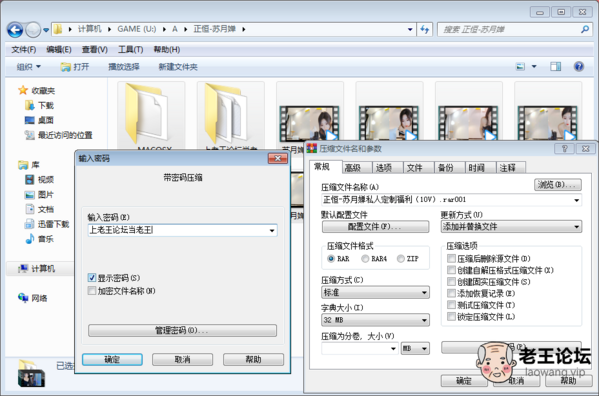Click 帮助 in the 输入密码 dialog
This screenshot has height=396, width=599.
pos(253,359)
